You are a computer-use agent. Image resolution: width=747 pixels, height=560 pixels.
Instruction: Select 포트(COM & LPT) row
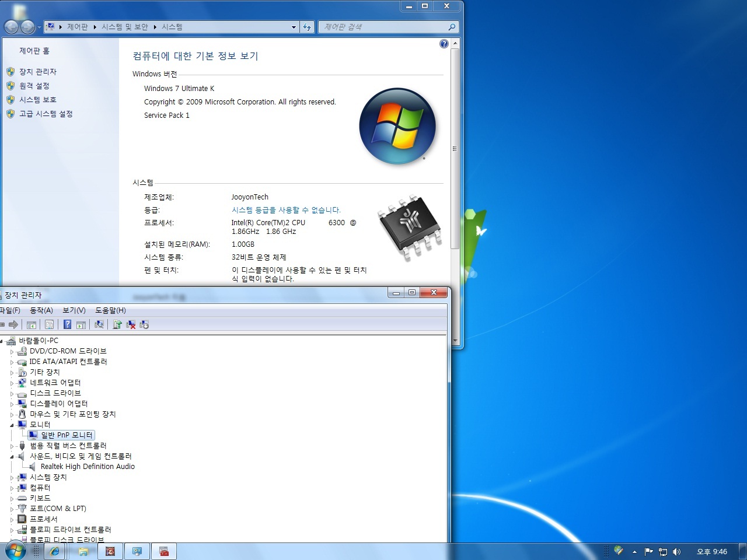point(58,509)
